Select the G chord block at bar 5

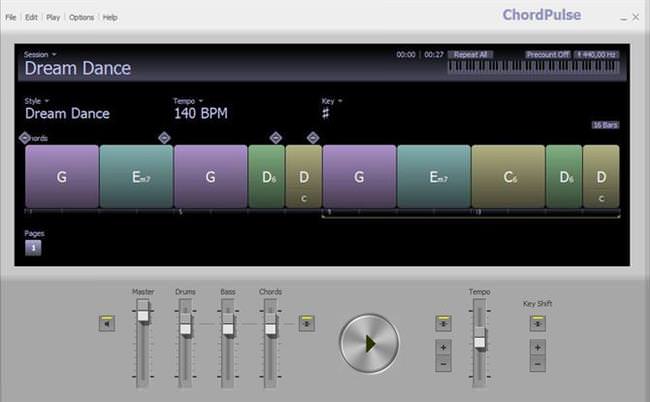(211, 177)
